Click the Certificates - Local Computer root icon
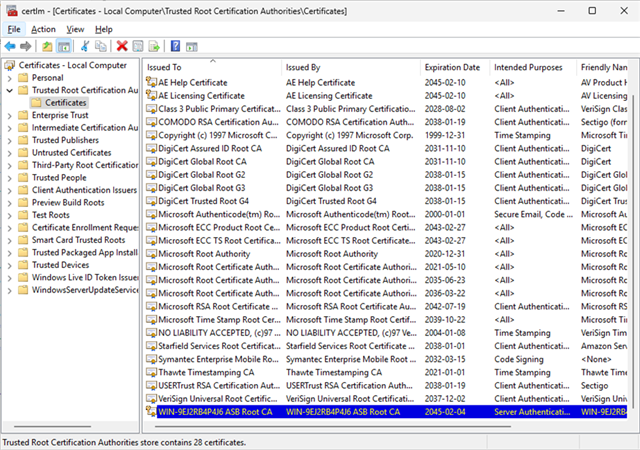Screen dimensions: 640x450 coord(10,65)
